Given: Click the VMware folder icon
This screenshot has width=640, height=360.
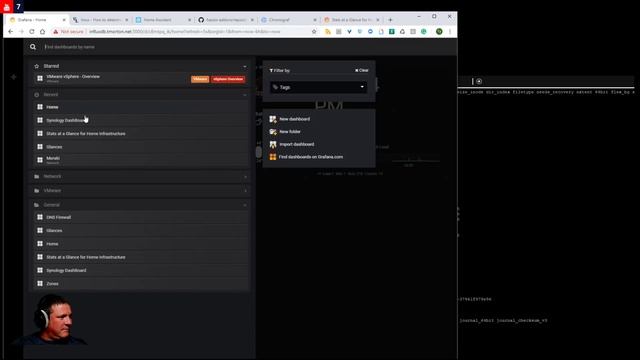Looking at the screenshot, I should (37, 191).
